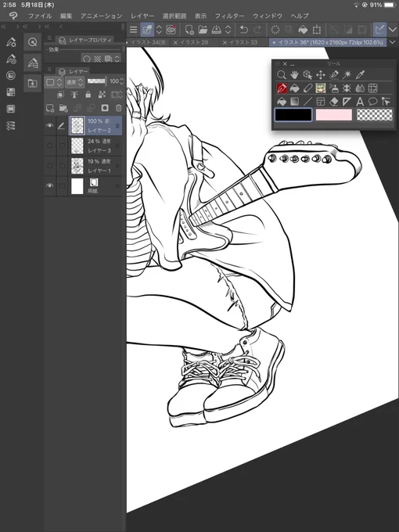Select the red highlighted Pen tool
This screenshot has width=399, height=532.
click(282, 88)
